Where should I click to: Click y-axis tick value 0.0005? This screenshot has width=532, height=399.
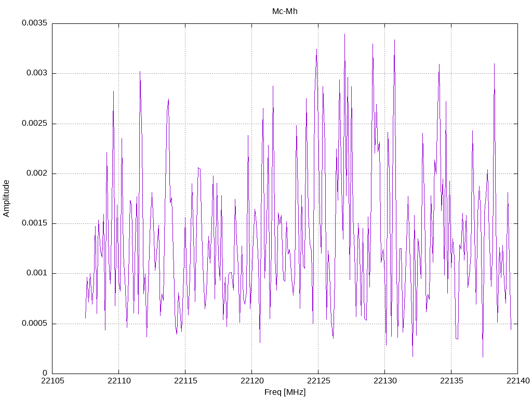[x=35, y=323]
